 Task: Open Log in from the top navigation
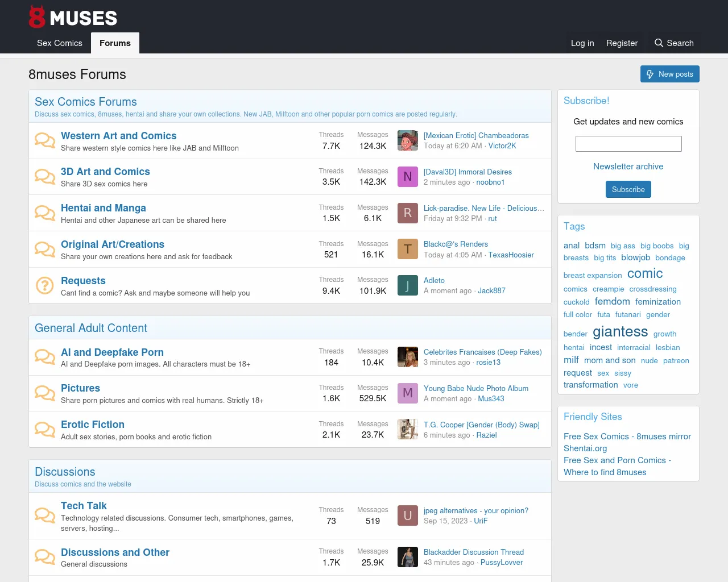coord(582,43)
